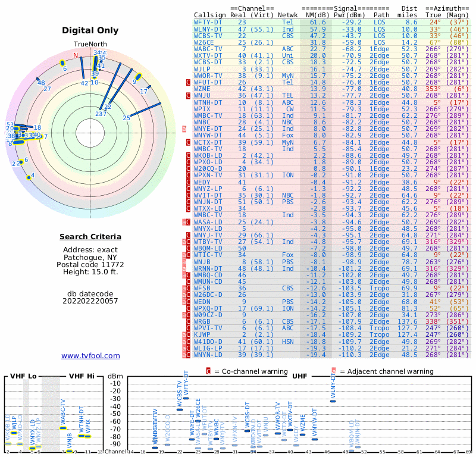This screenshot has width=476, height=457.
Task: Click the W41DO-D callsign
Action: (x=208, y=342)
